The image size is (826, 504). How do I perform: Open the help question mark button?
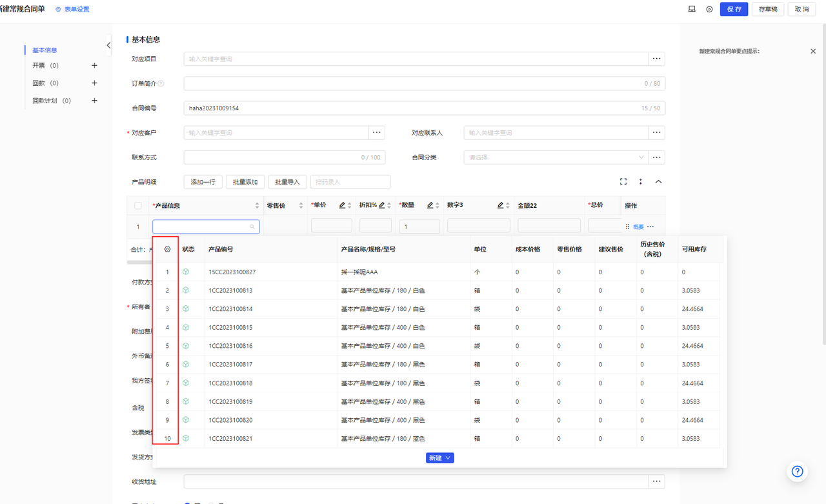(797, 471)
